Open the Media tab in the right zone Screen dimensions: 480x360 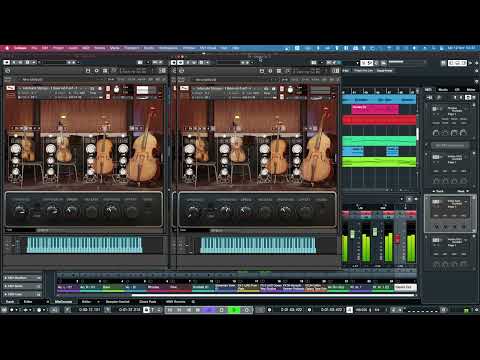click(443, 90)
